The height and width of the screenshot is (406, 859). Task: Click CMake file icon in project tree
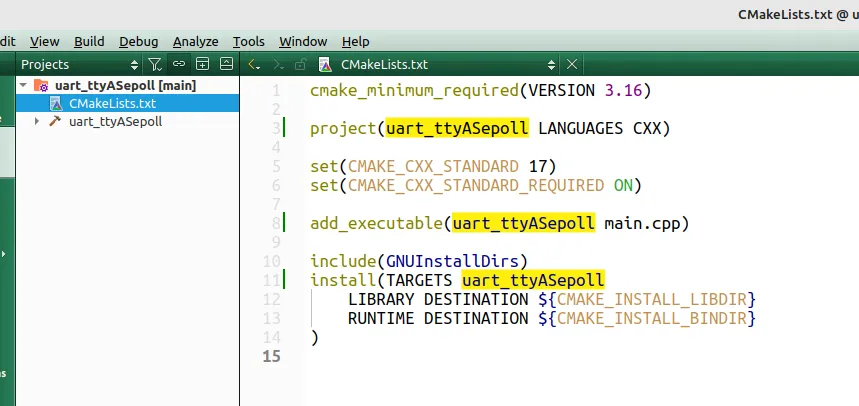click(56, 104)
